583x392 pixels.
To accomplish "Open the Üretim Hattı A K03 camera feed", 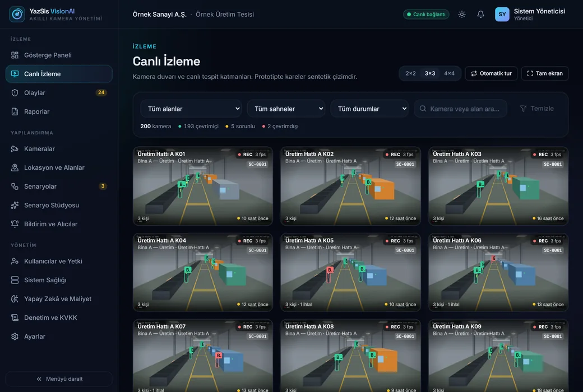I will coord(498,186).
